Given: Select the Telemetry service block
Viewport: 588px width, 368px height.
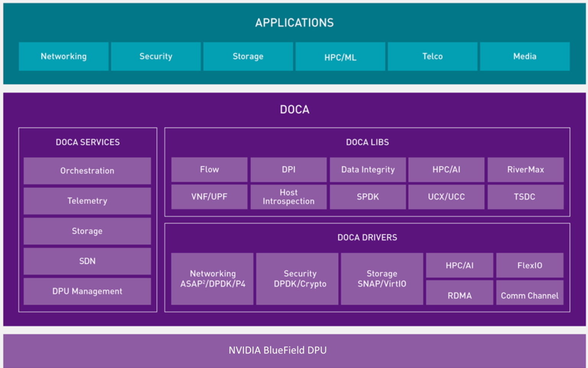Looking at the screenshot, I should [x=87, y=201].
